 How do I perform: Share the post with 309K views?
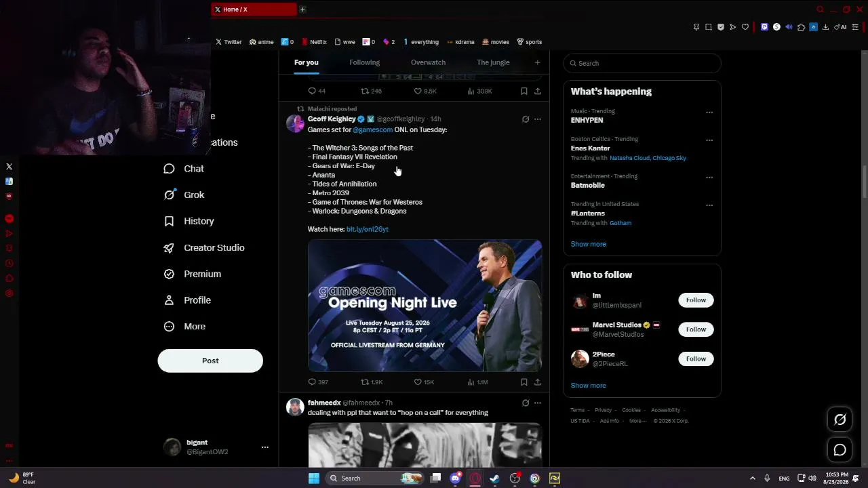(538, 91)
